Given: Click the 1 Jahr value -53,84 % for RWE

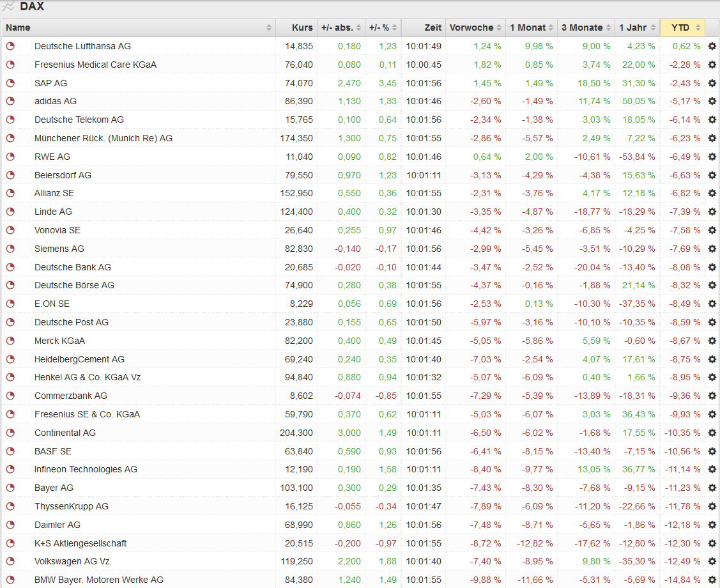Looking at the screenshot, I should [637, 157].
